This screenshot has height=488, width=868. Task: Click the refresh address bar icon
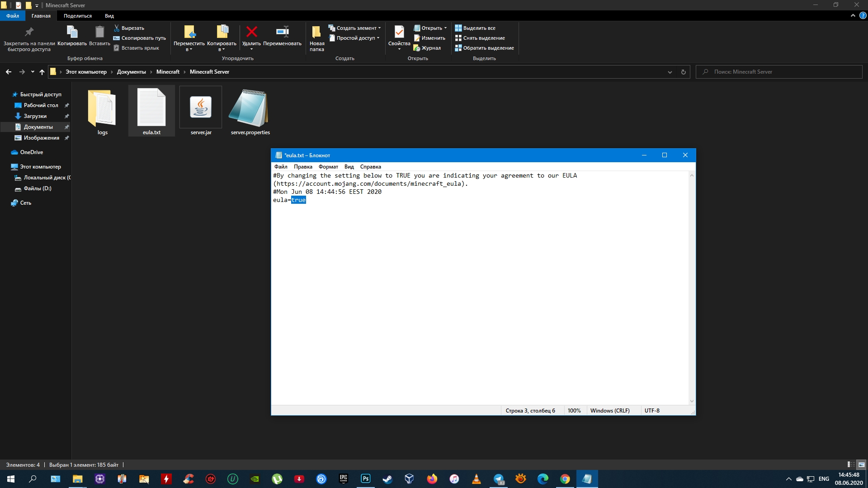click(x=683, y=72)
